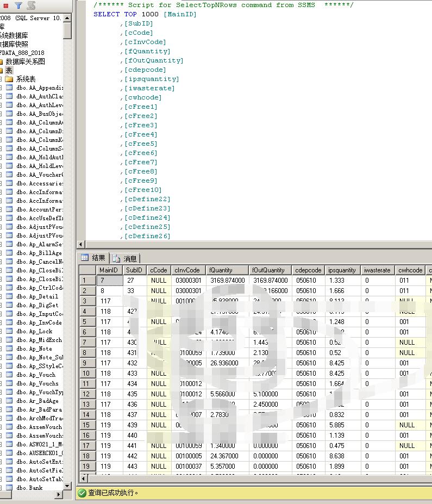Switch to the 消息 messages tab

[126, 258]
